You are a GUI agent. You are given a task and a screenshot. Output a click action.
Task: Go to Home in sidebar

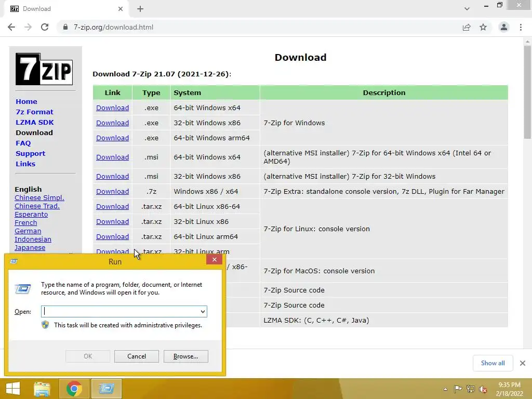tap(26, 101)
